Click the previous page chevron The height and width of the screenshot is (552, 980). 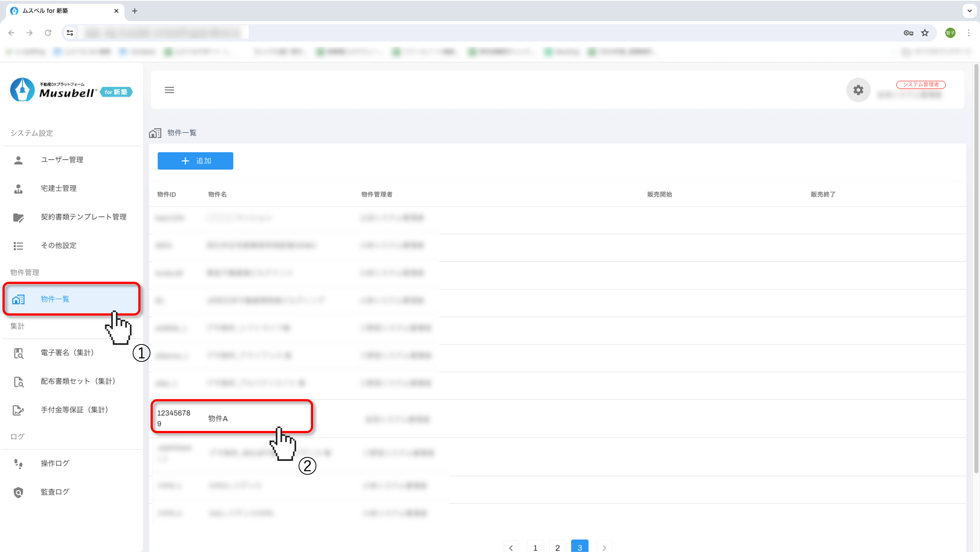click(511, 547)
